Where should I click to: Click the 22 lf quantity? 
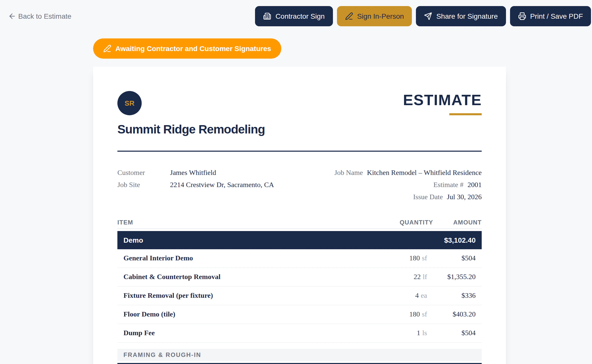tap(420, 277)
